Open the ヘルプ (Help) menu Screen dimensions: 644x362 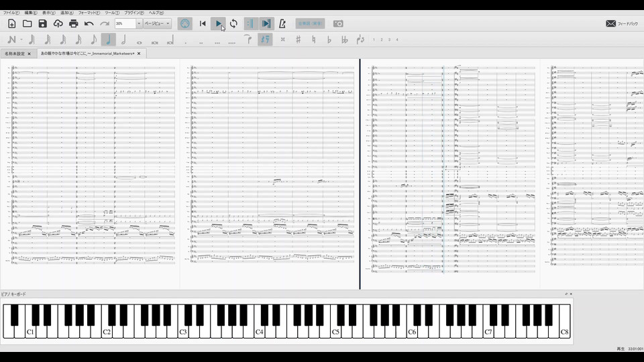coord(156,13)
